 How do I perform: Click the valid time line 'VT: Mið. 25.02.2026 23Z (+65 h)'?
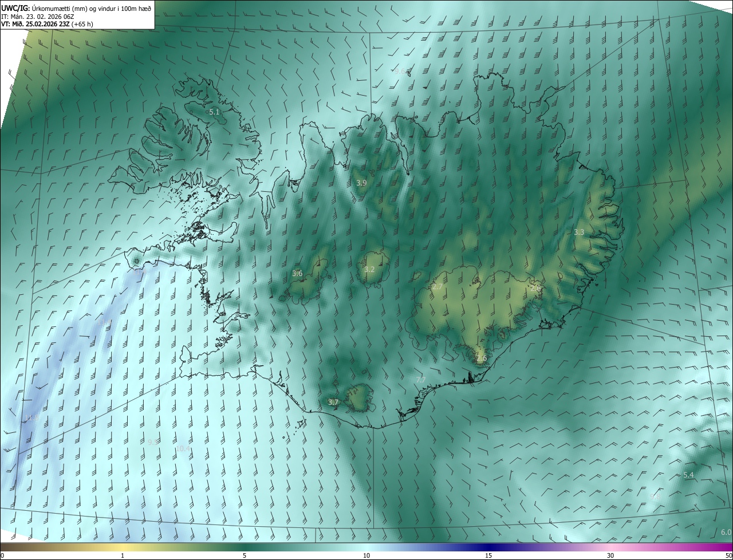48,24
